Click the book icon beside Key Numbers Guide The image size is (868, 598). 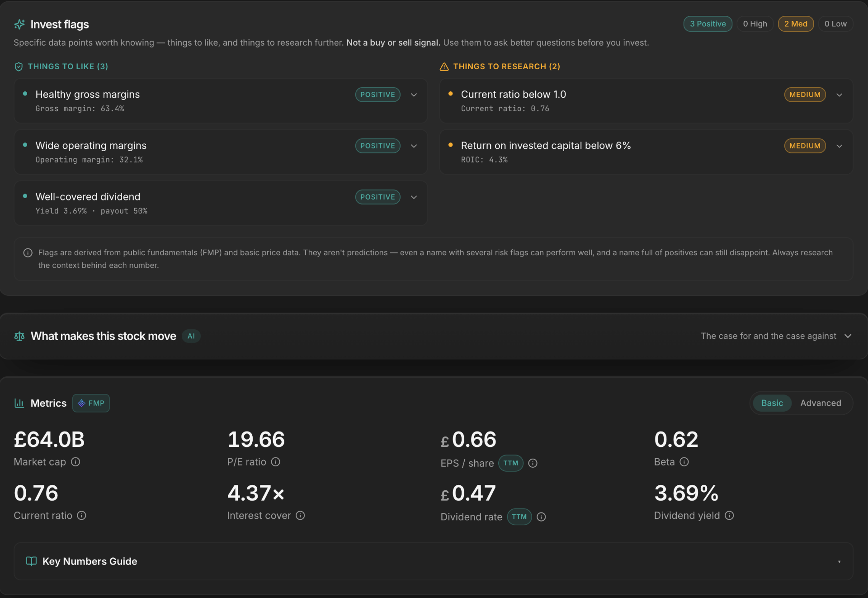[x=31, y=561]
